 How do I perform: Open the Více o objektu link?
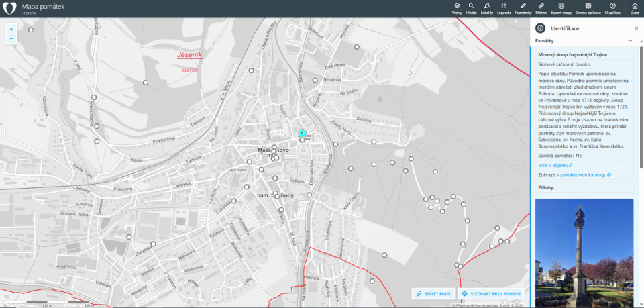tap(555, 164)
